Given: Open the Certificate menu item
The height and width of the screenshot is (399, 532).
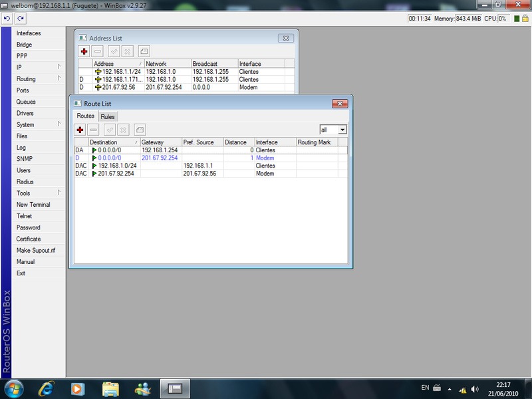Looking at the screenshot, I should [x=39, y=239].
